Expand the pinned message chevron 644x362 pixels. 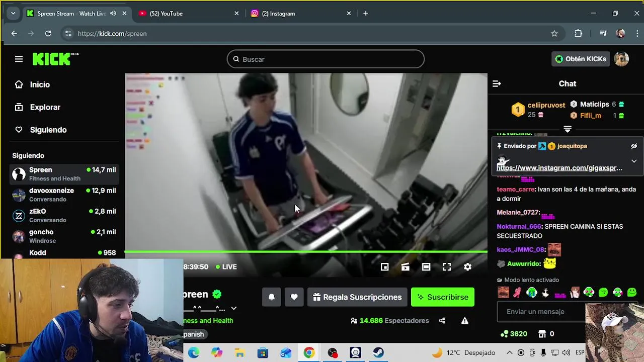pyautogui.click(x=634, y=161)
